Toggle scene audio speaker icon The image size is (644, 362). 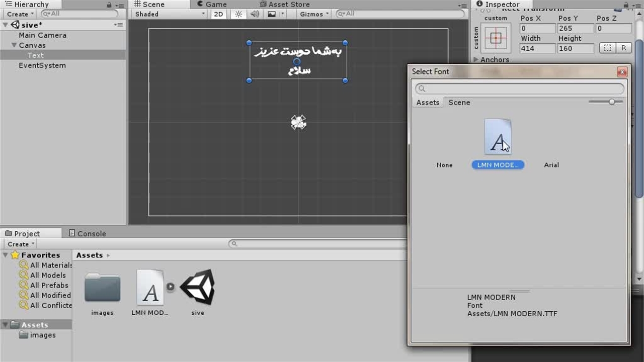pos(255,14)
